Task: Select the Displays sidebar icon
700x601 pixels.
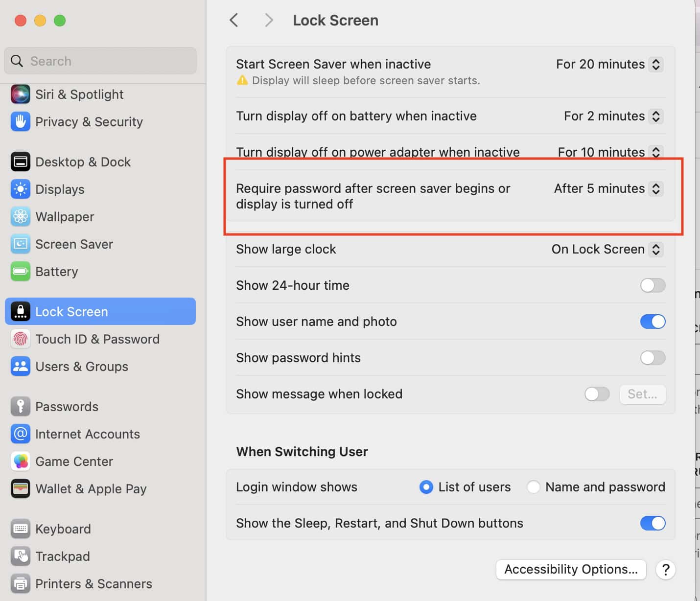Action: (x=20, y=189)
